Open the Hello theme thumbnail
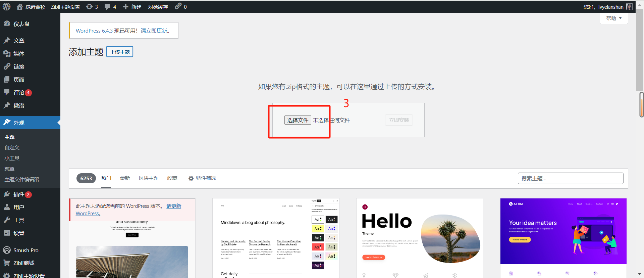 tap(420, 238)
